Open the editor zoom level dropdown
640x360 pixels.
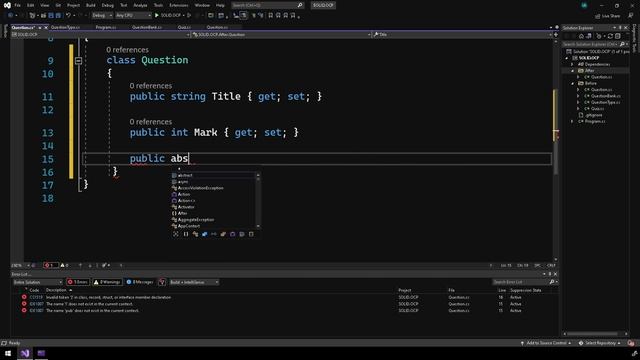20,265
